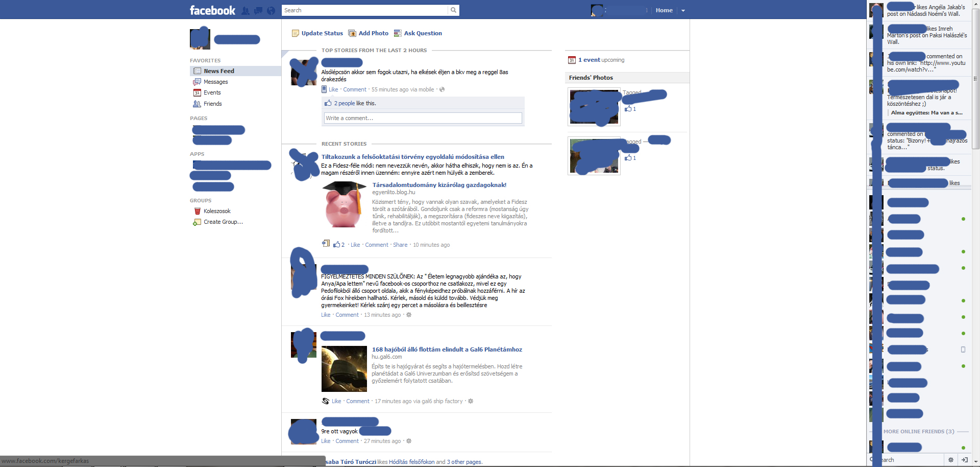Click Share on the Társadalomtudomány post
This screenshot has height=467, width=980.
400,245
